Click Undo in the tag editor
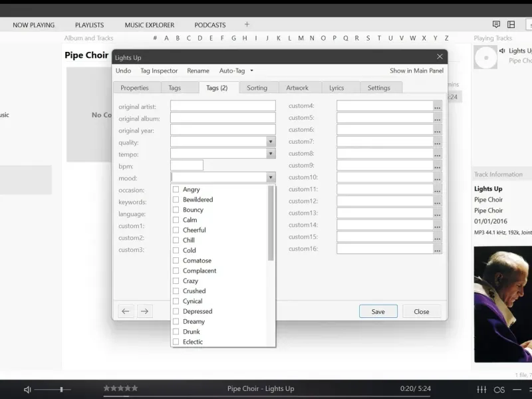The width and height of the screenshot is (532, 399). (x=123, y=70)
